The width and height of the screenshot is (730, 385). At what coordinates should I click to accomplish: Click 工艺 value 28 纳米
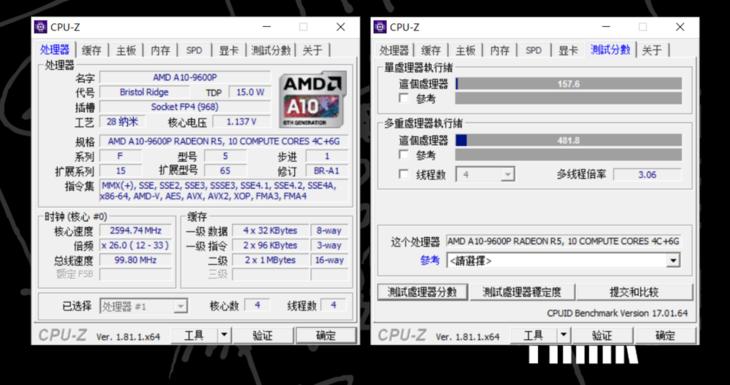[122, 122]
